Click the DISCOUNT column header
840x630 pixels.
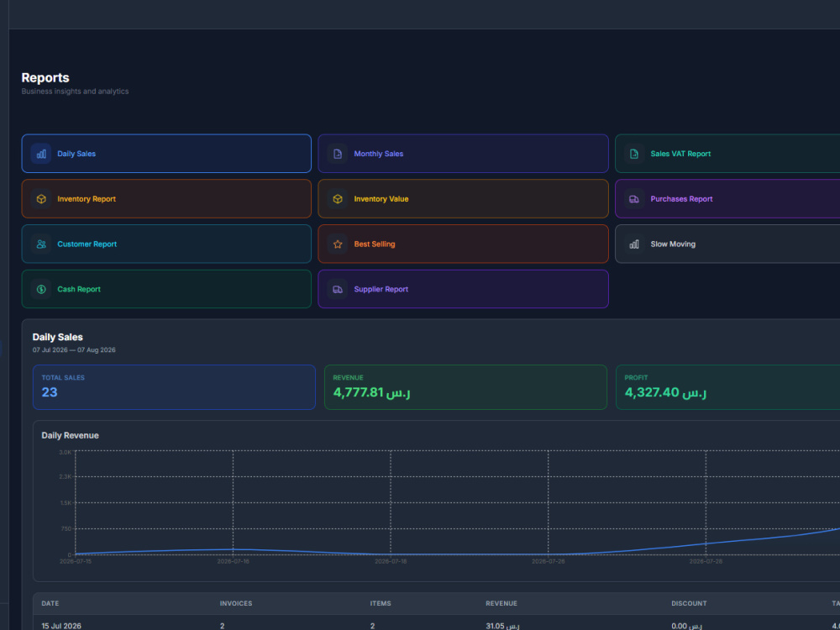point(689,603)
